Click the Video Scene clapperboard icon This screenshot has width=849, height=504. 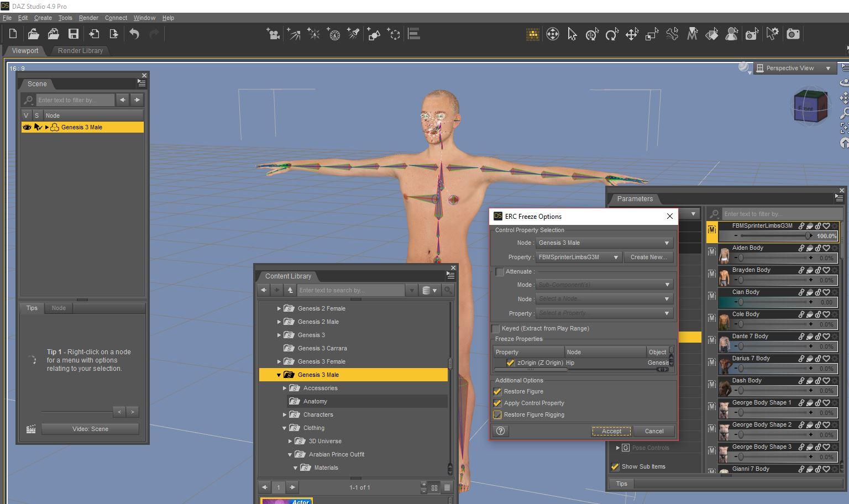coord(31,429)
